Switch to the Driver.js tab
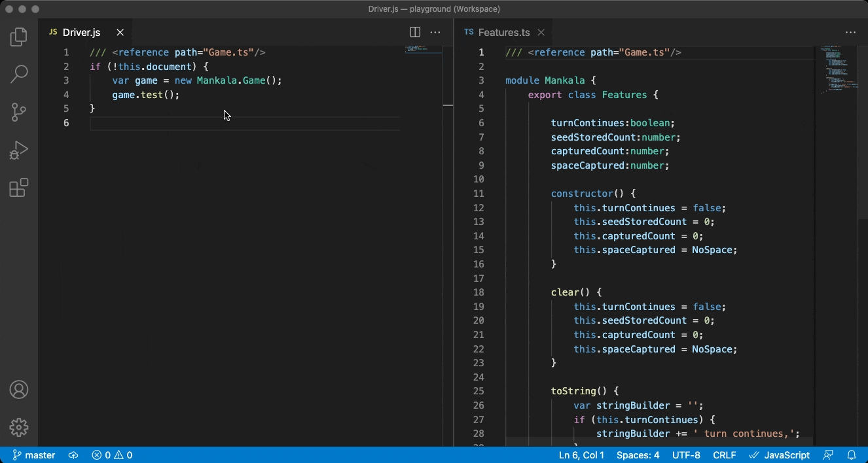The height and width of the screenshot is (463, 868). [x=81, y=32]
